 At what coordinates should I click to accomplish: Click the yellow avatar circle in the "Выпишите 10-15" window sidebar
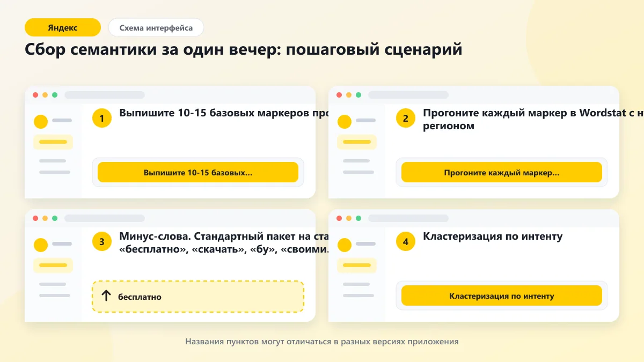41,122
